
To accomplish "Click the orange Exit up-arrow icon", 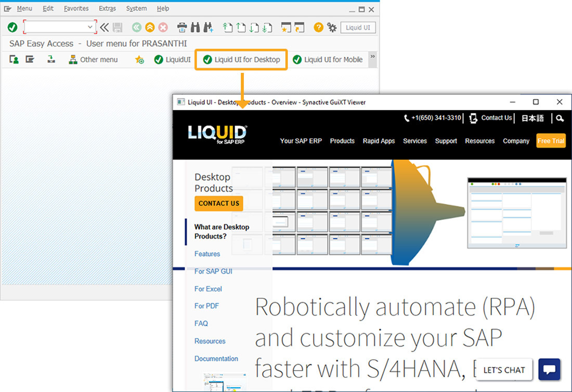I will click(150, 28).
